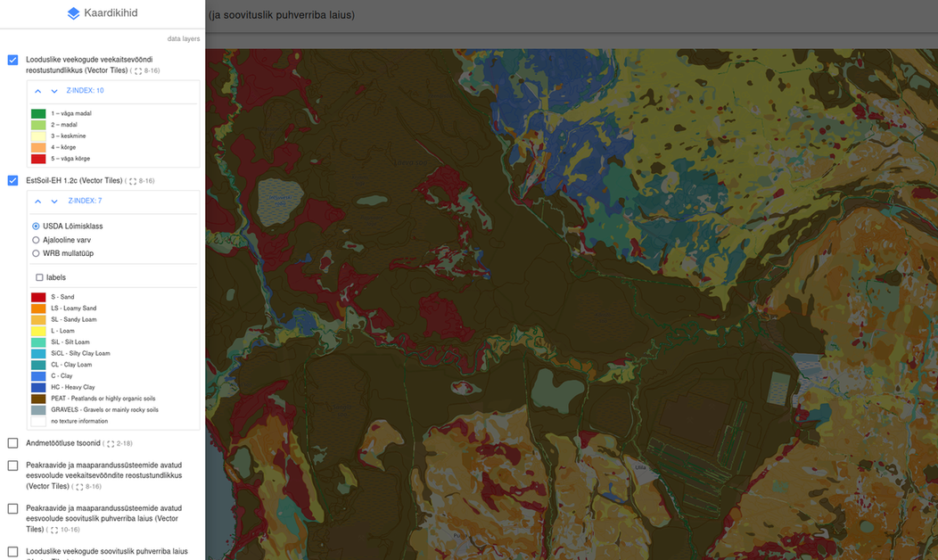Click zoom-extent icon beside Looduslike veekogude veekaitsevööndi layer
This screenshot has width=938, height=560.
click(136, 70)
